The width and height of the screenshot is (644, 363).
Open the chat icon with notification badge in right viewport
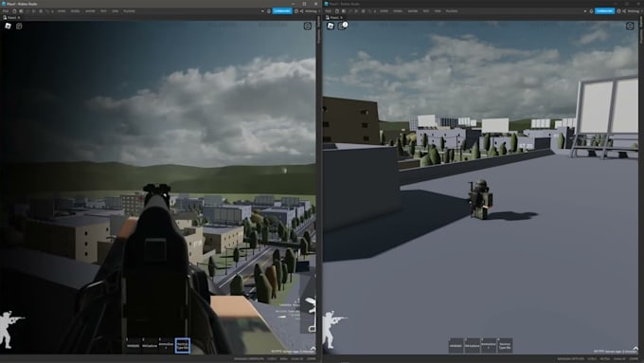coord(342,26)
